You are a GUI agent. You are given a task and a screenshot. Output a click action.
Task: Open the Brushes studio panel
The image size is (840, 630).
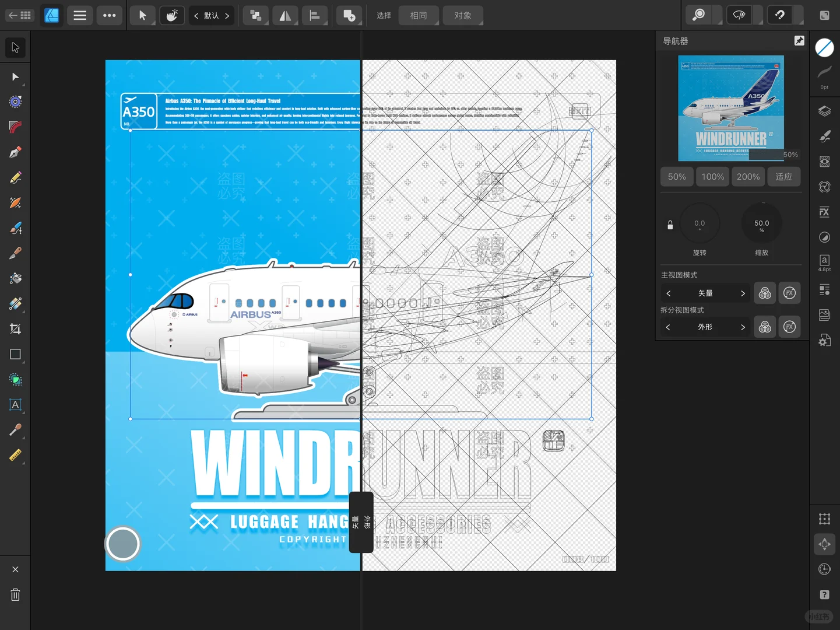tap(824, 136)
